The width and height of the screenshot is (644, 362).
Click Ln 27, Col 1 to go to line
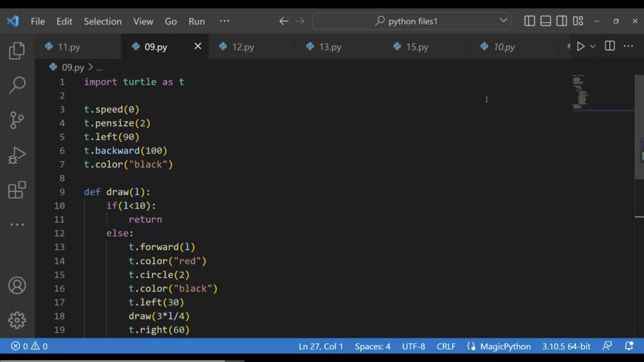click(321, 346)
